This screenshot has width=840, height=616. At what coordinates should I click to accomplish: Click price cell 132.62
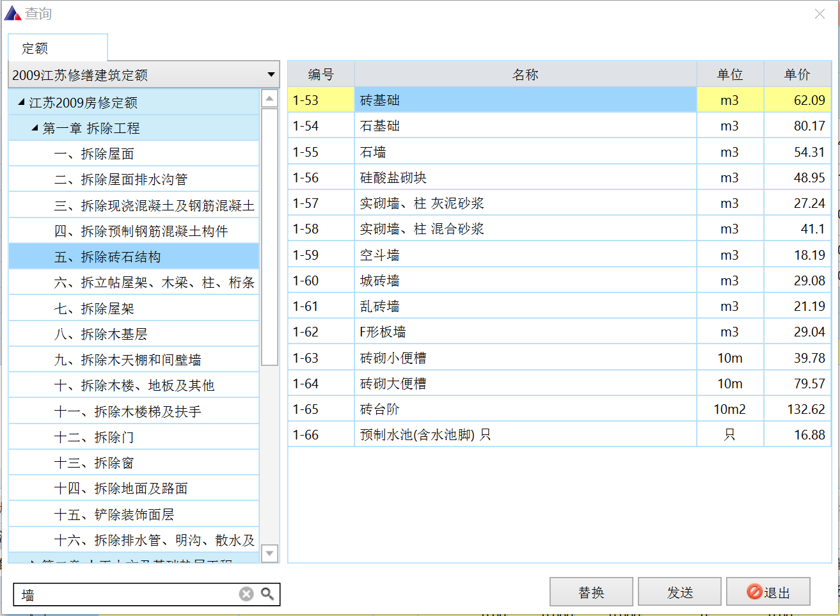coord(797,409)
